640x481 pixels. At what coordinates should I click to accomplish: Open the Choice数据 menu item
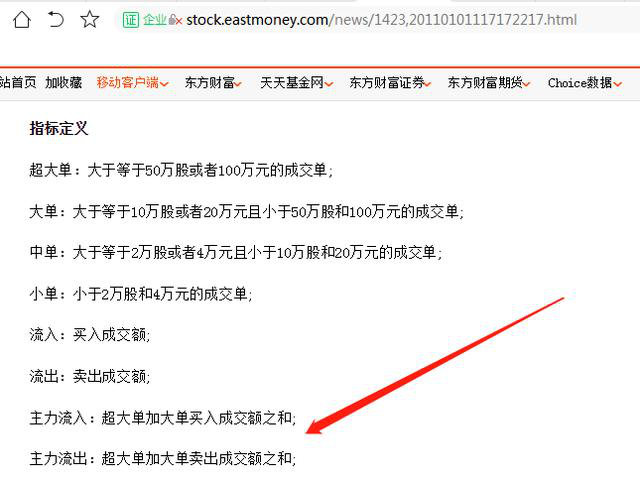pos(580,82)
